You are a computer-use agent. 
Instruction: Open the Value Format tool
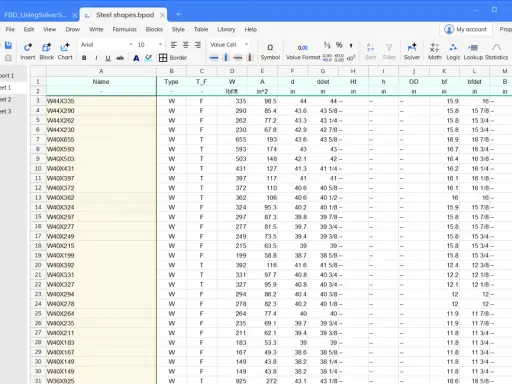tap(303, 52)
